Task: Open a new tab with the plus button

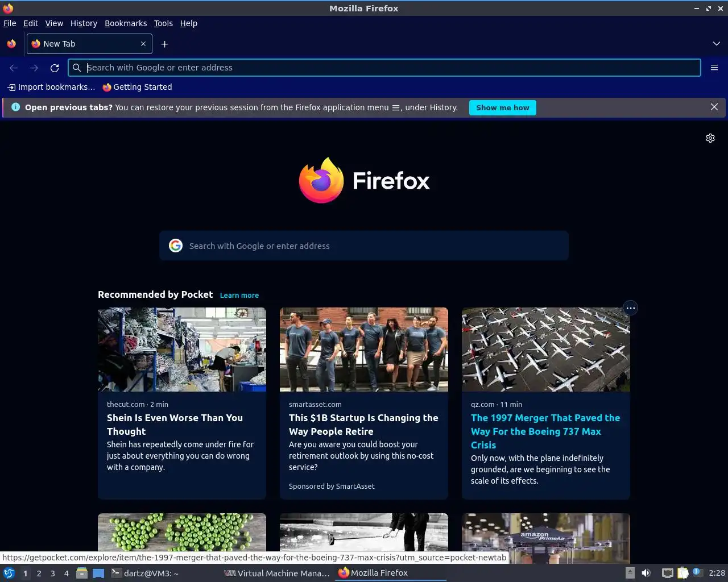Action: (x=164, y=44)
